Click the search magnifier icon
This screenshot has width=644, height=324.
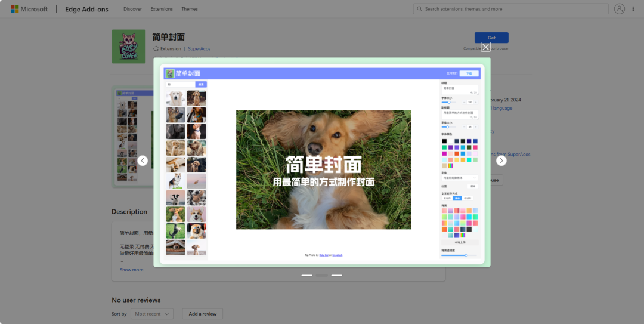pos(419,8)
